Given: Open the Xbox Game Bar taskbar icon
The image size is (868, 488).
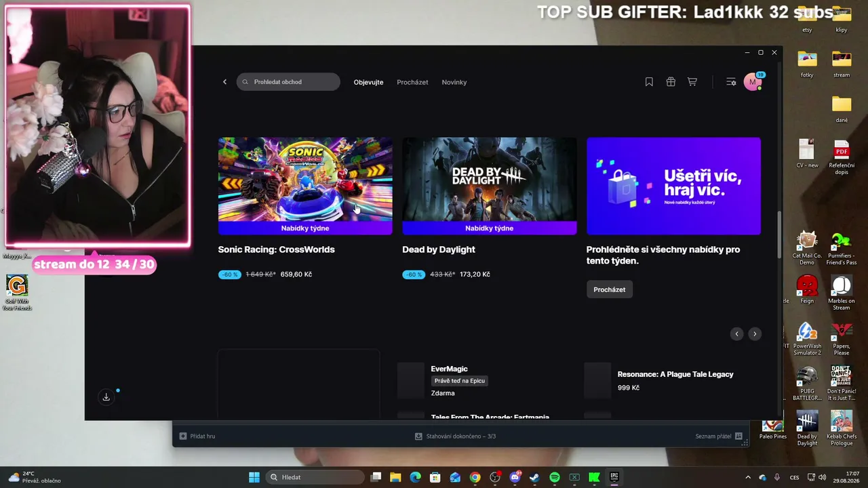Looking at the screenshot, I should point(574,477).
